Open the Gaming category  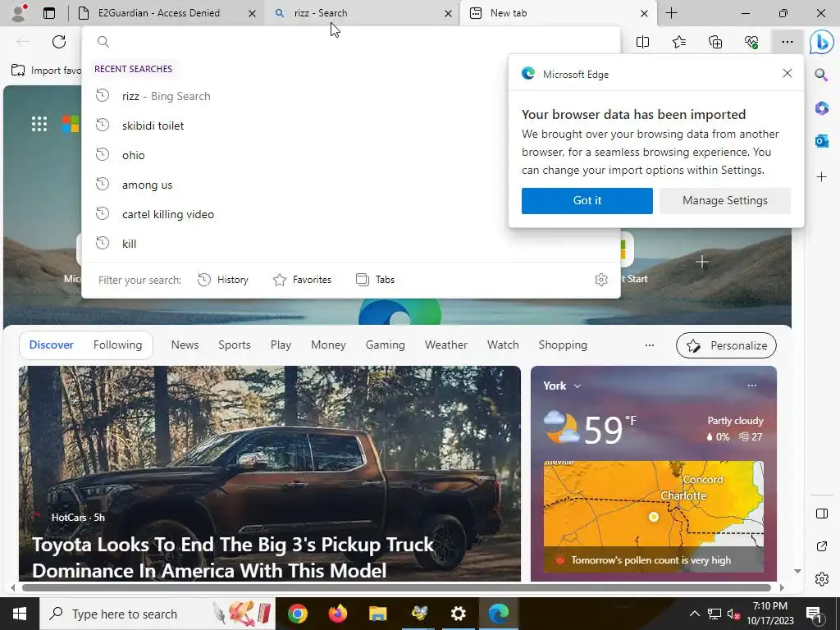point(386,345)
